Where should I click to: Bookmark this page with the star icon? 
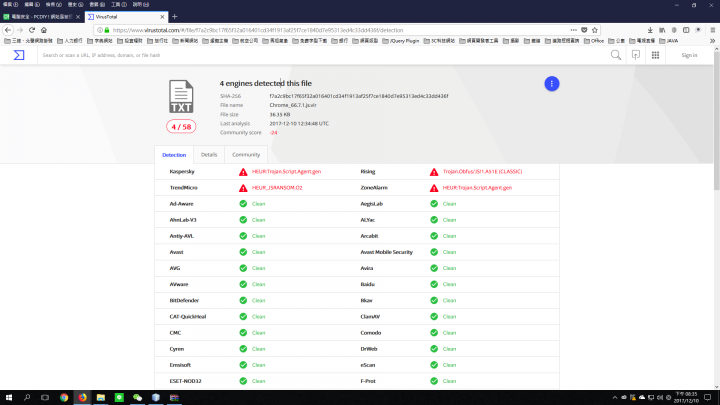(x=595, y=30)
